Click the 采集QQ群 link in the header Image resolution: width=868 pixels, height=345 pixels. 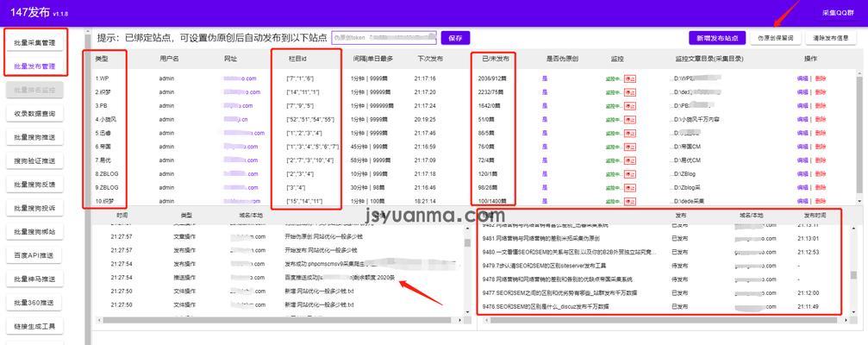pos(839,12)
